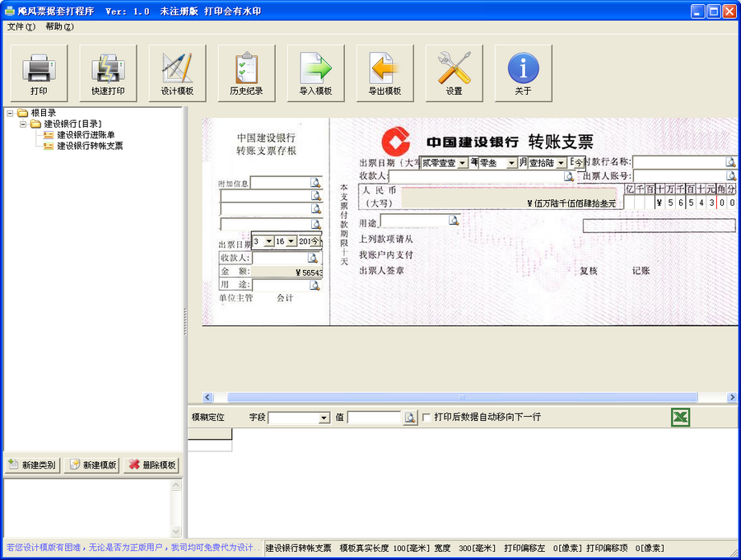
Task: Open the 字段 field dropdown
Action: point(324,418)
